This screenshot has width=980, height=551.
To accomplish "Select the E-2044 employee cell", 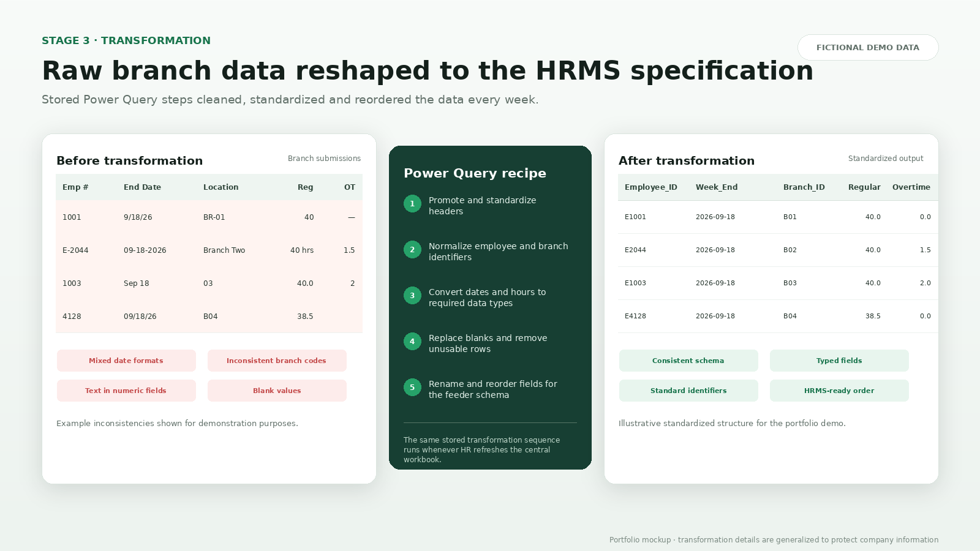I will pos(75,250).
